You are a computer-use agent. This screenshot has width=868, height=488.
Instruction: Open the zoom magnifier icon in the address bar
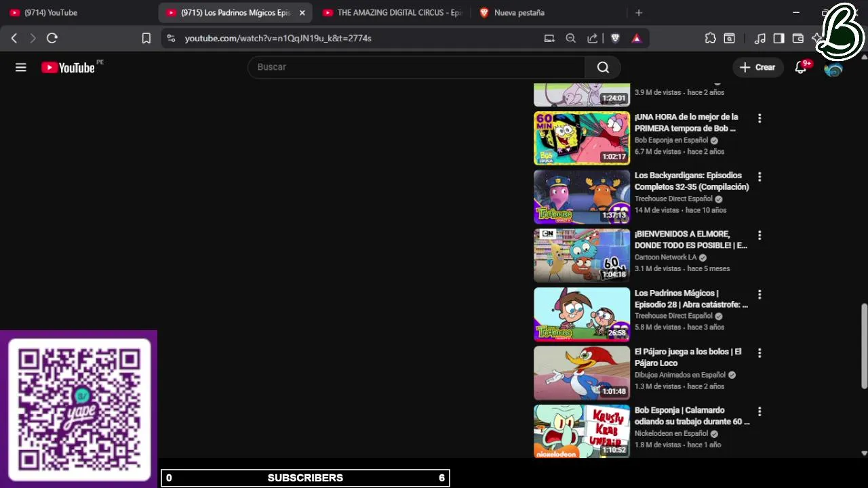pyautogui.click(x=571, y=39)
